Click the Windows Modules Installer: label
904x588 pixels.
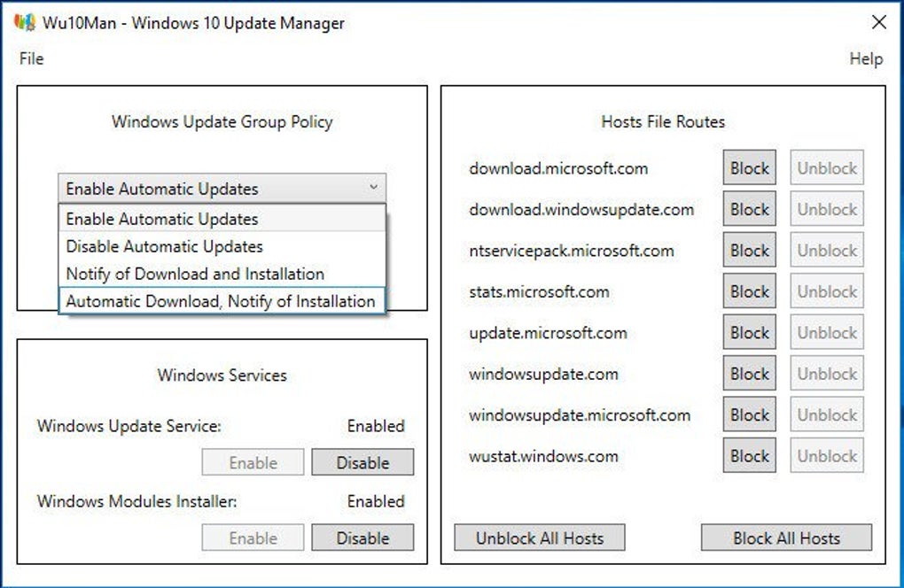137,501
